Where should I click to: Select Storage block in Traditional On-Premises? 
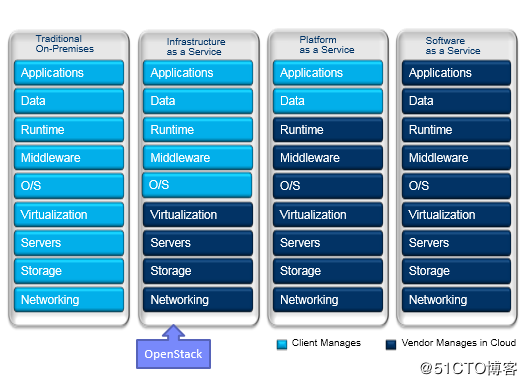(69, 271)
